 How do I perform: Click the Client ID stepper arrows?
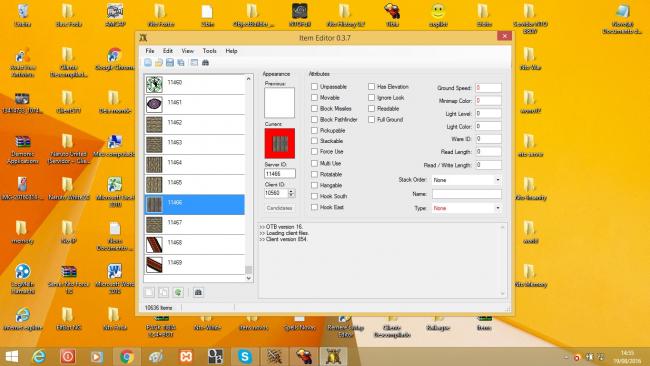coord(291,193)
